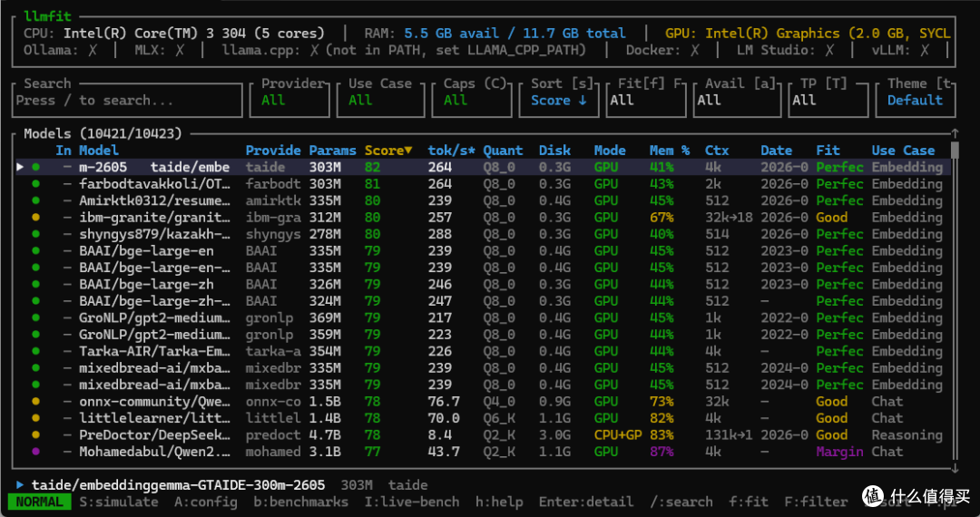Click yellow status dot of PreDoctor/DeepSeek row
The height and width of the screenshot is (517, 980).
coord(35,434)
